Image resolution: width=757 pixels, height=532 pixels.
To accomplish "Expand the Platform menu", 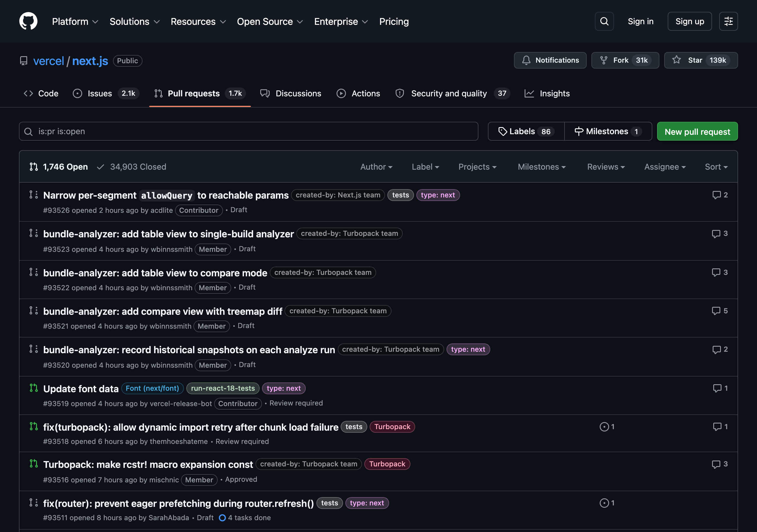I will click(75, 21).
